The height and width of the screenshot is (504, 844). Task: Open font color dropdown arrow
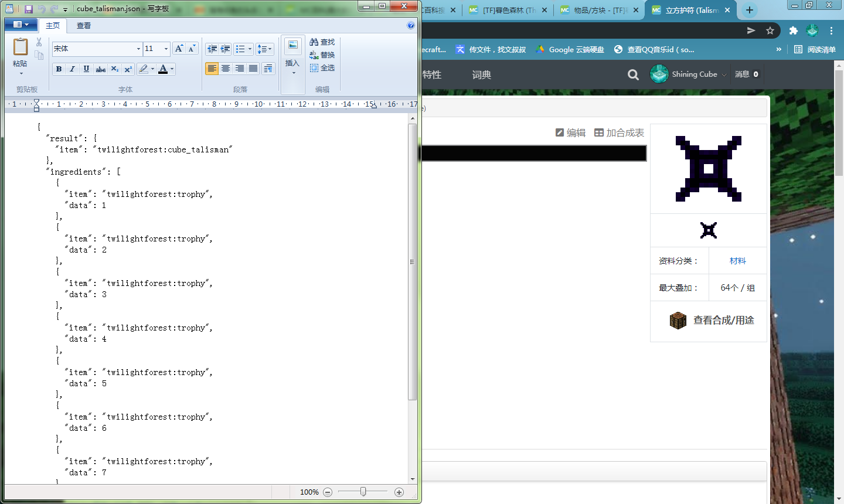pos(172,69)
